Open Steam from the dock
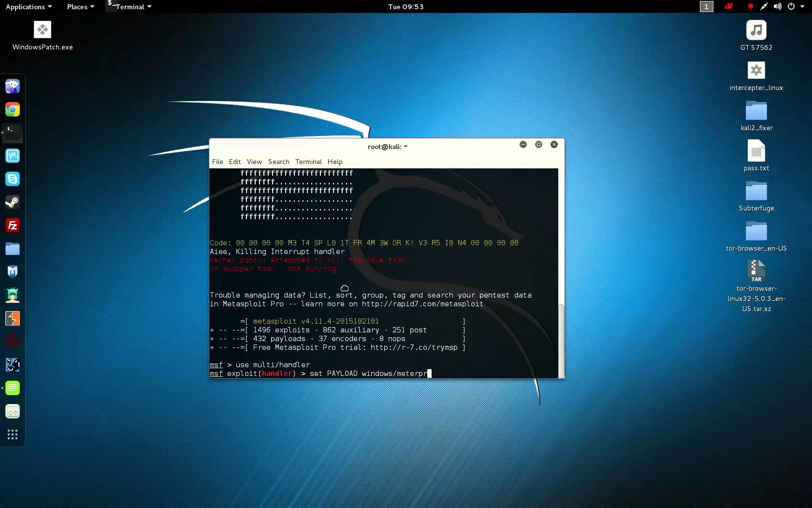812x508 pixels. coord(13,202)
